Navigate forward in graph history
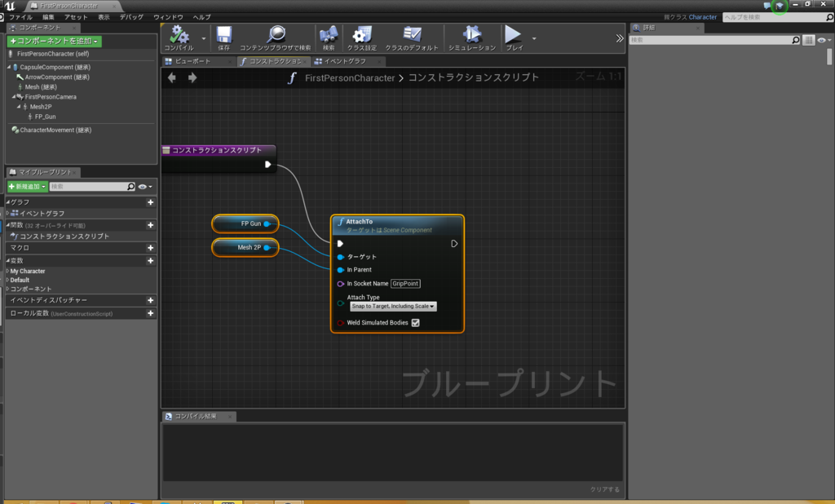Screen dimensions: 835x504 pyautogui.click(x=192, y=77)
